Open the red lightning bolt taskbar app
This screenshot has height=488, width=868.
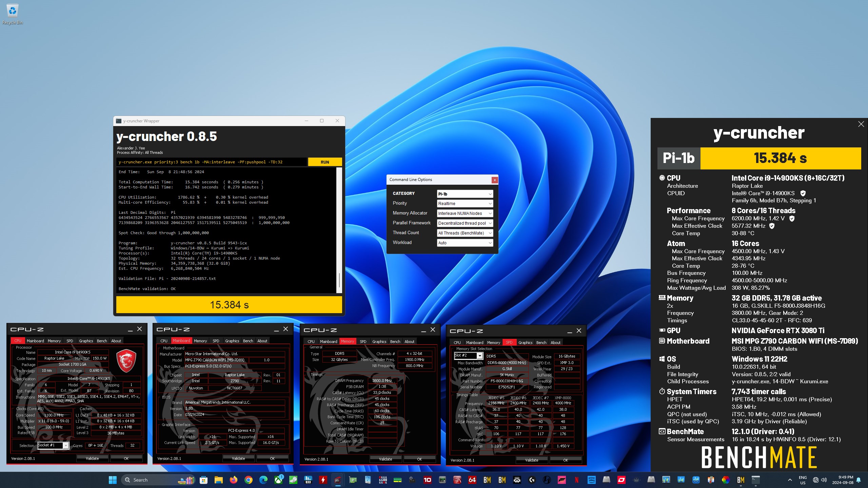click(323, 480)
